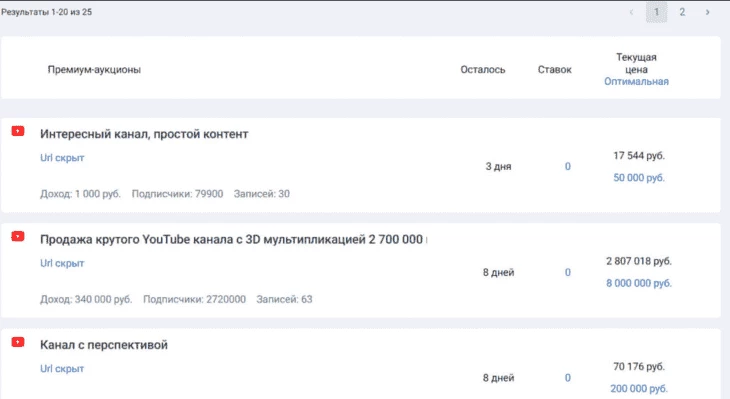This screenshot has height=399, width=730.
Task: Open "Продажа крутого YouTube канала" auction
Action: 231,239
